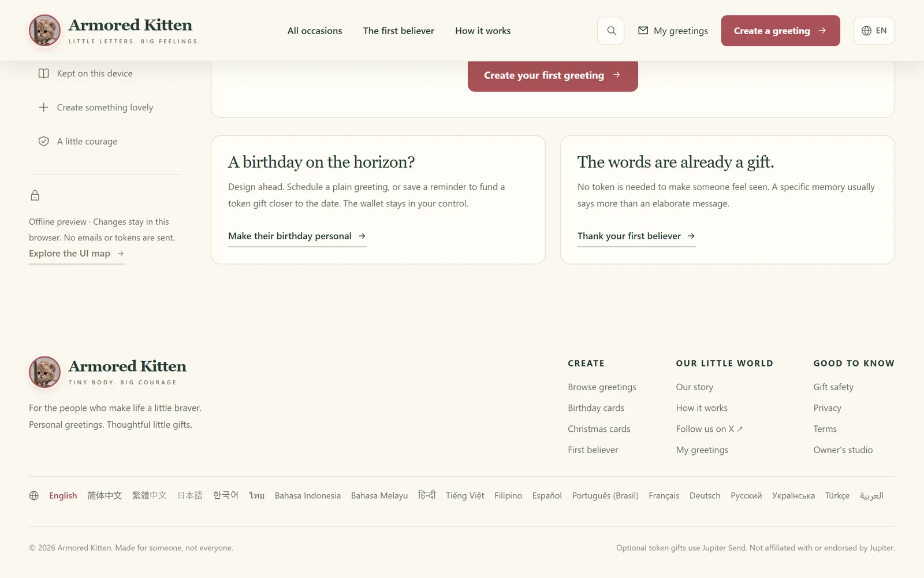The height and width of the screenshot is (578, 924).
Task: Click the book icon beside Kept on this device
Action: 43,73
